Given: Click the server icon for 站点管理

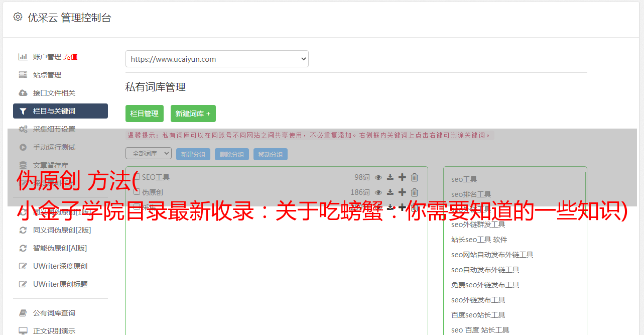Looking at the screenshot, I should click(x=23, y=75).
